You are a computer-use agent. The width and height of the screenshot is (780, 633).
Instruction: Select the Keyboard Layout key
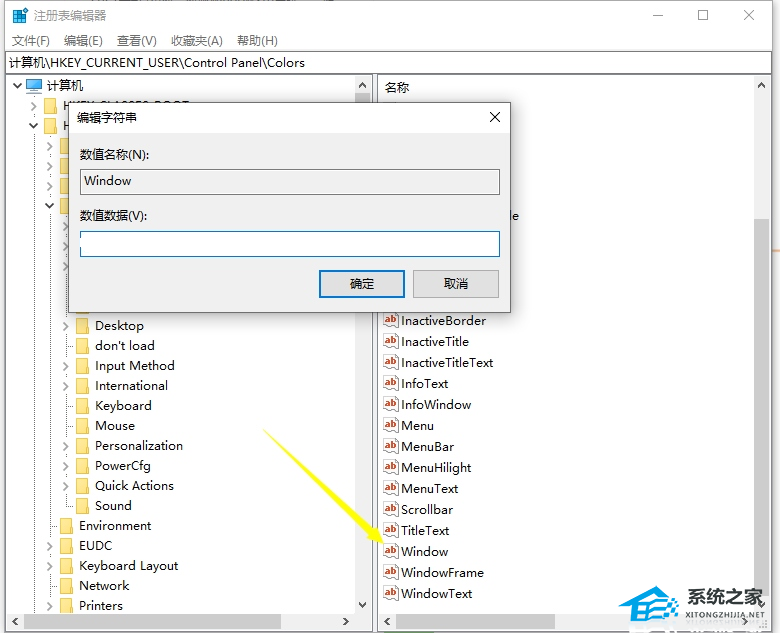coord(128,566)
